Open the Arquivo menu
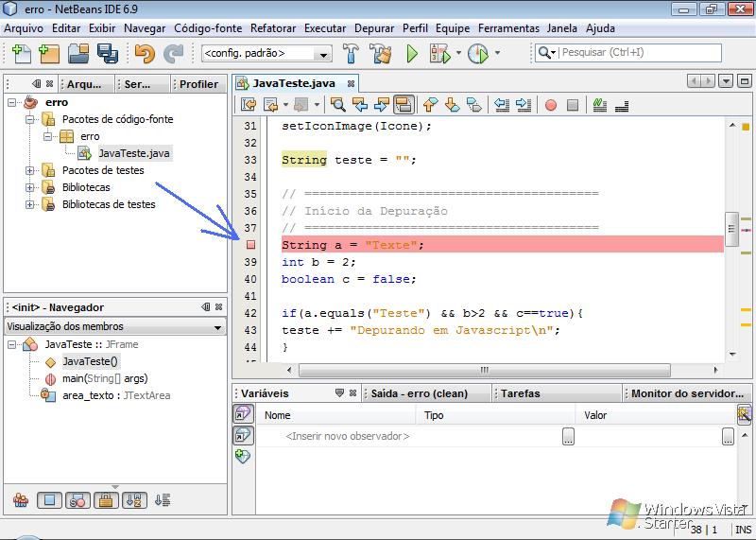 point(23,28)
